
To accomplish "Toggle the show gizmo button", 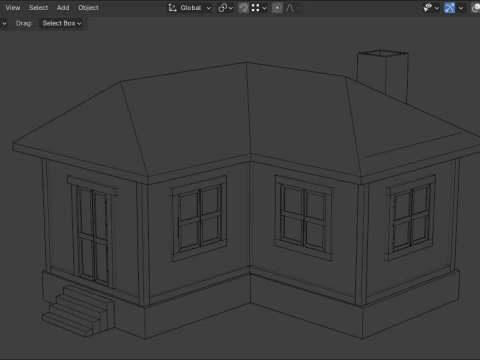I will pyautogui.click(x=450, y=8).
